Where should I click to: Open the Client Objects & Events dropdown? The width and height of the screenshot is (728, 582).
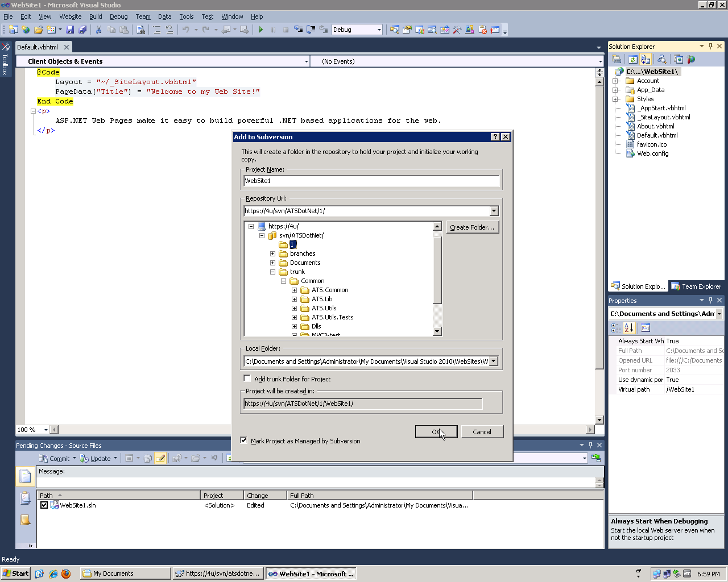click(x=306, y=61)
